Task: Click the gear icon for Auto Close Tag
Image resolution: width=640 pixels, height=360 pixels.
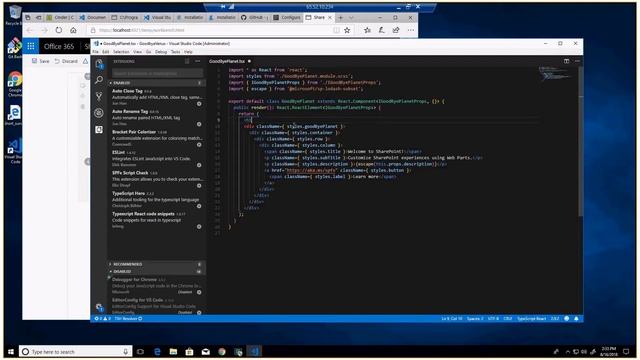Action: coord(199,104)
